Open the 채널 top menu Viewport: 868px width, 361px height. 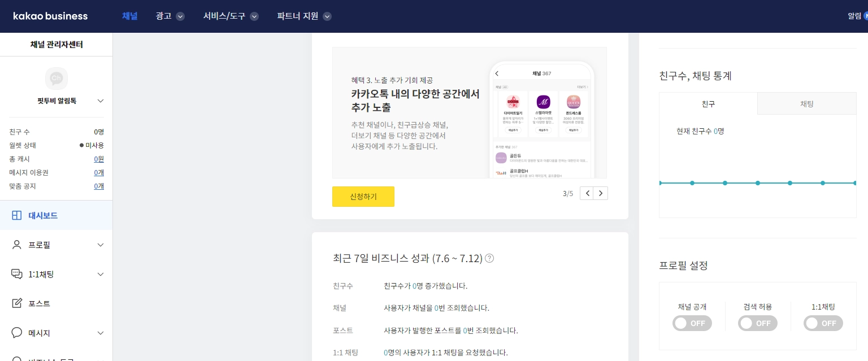(x=130, y=16)
